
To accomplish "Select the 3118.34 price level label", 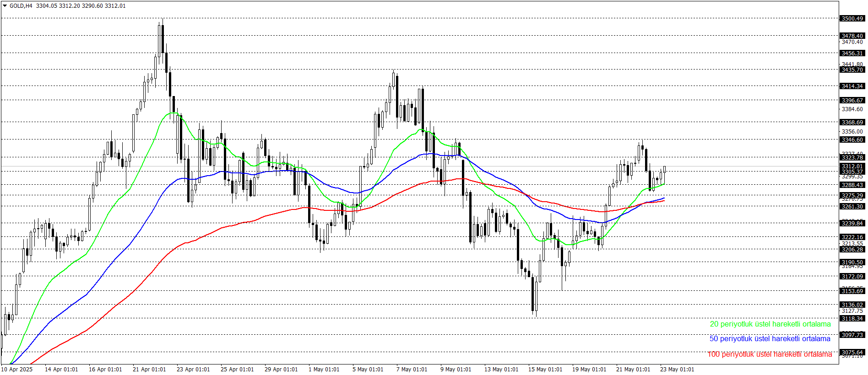I will [x=852, y=319].
